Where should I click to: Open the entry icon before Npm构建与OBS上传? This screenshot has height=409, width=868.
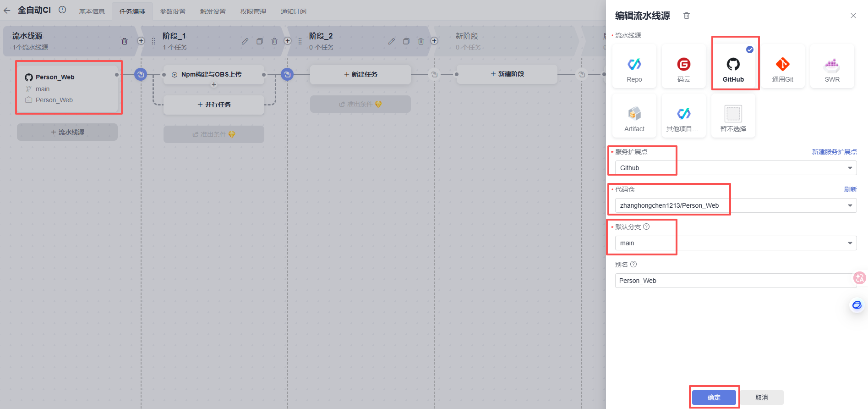[141, 74]
